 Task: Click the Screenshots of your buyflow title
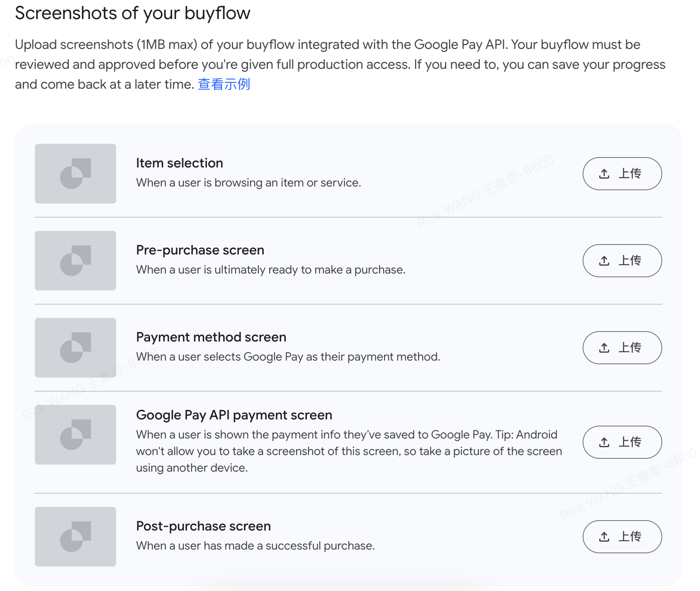click(x=133, y=13)
